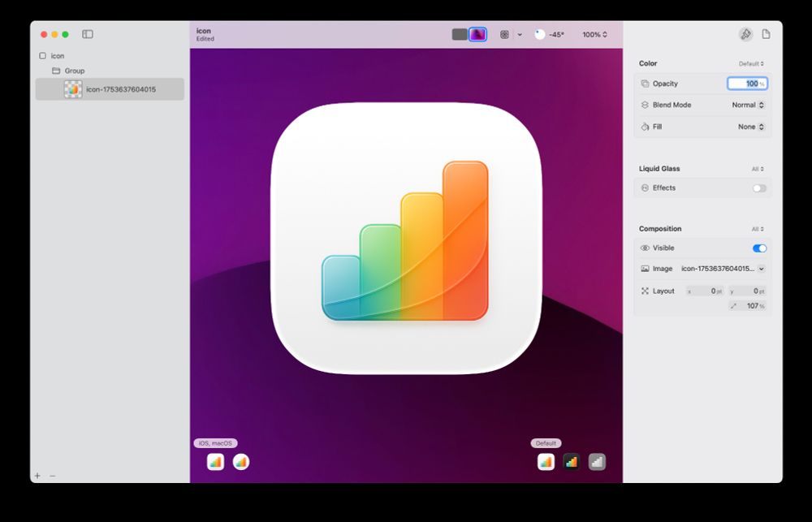Click the Fill paint bucket icon
The height and width of the screenshot is (522, 812).
coord(645,127)
